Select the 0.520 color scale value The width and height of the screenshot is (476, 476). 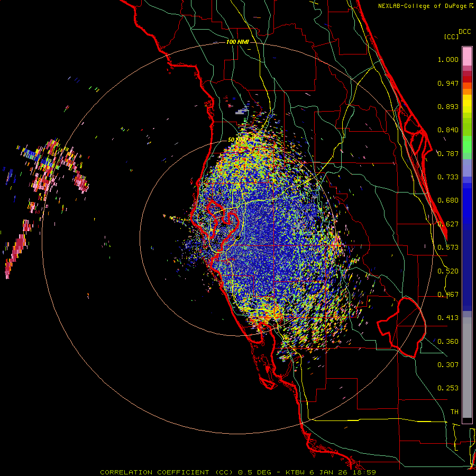coord(448,271)
